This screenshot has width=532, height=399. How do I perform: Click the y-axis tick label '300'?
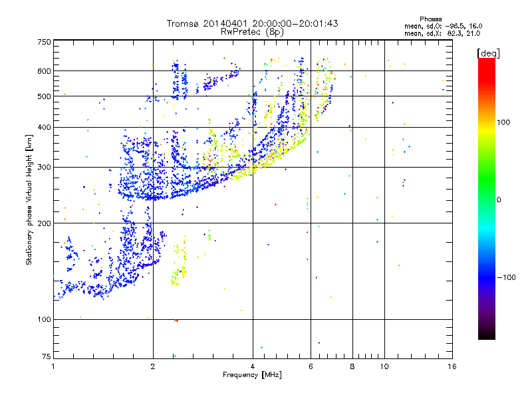[x=44, y=168]
